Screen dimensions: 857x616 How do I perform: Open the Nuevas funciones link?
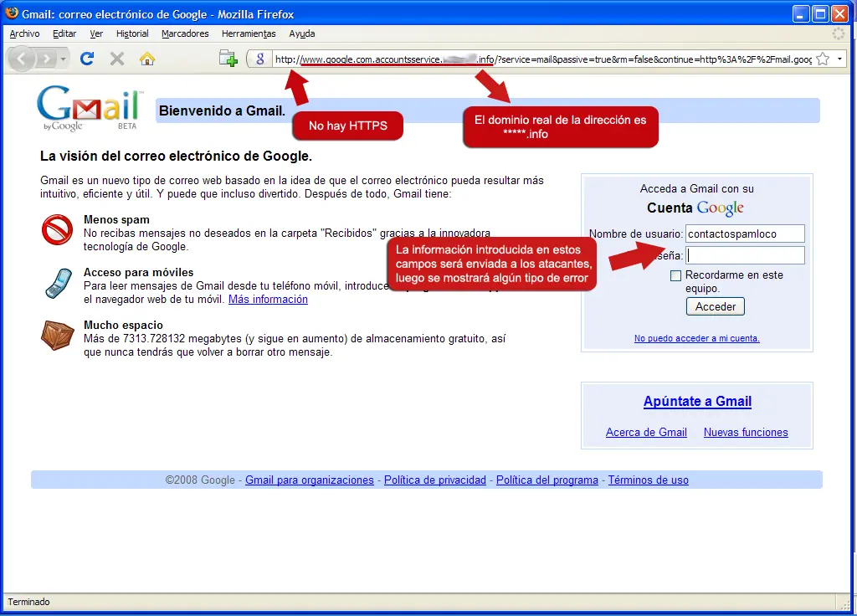coord(746,433)
